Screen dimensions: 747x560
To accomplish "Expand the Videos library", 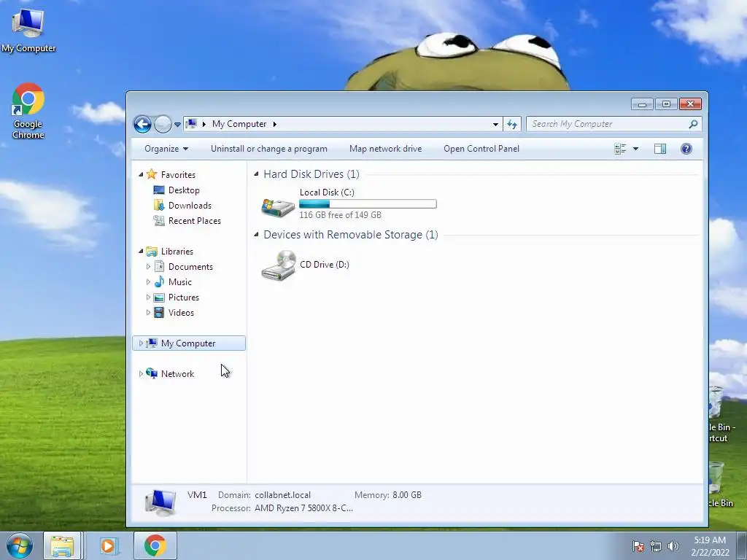I will (x=148, y=312).
